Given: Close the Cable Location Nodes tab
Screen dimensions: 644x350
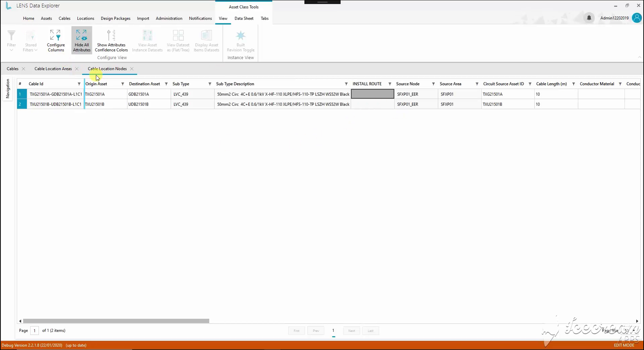Looking at the screenshot, I should [x=132, y=69].
